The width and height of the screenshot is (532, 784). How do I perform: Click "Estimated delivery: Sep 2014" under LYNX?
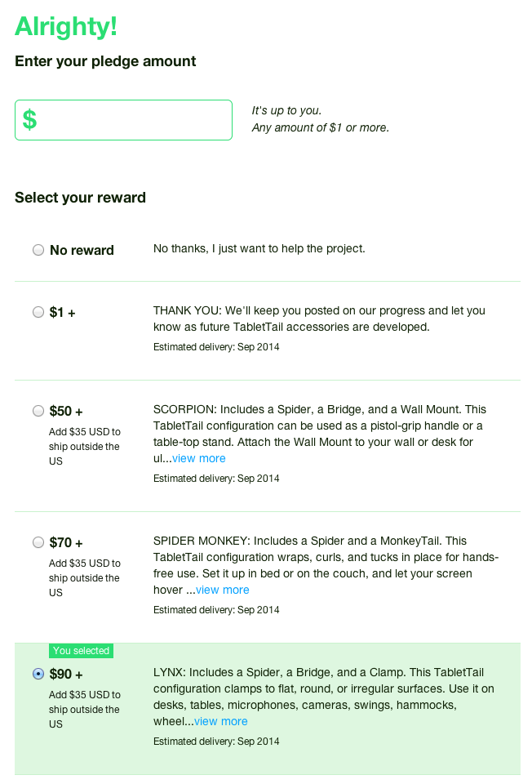pos(215,741)
